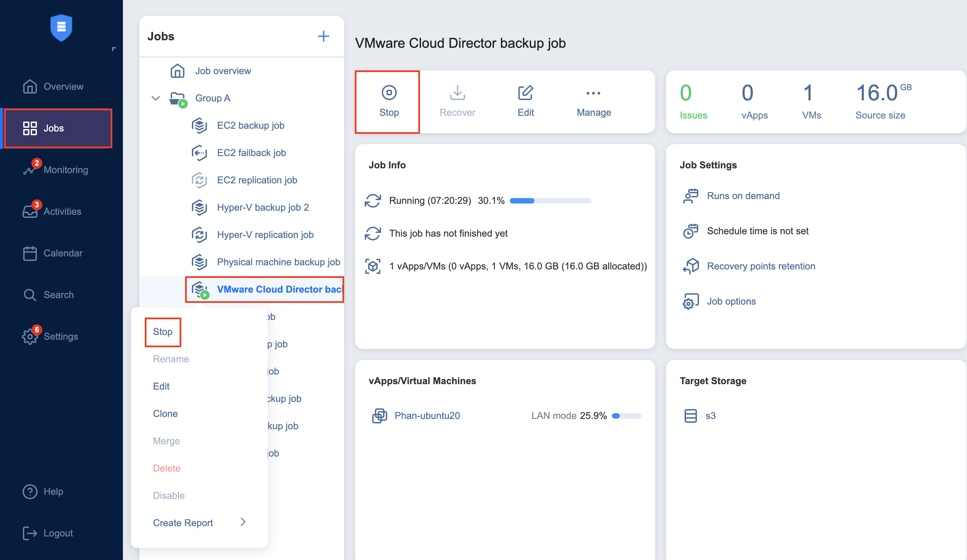The height and width of the screenshot is (560, 967).
Task: Click the Phan-ubuntu20 VM icon
Action: coord(379,416)
